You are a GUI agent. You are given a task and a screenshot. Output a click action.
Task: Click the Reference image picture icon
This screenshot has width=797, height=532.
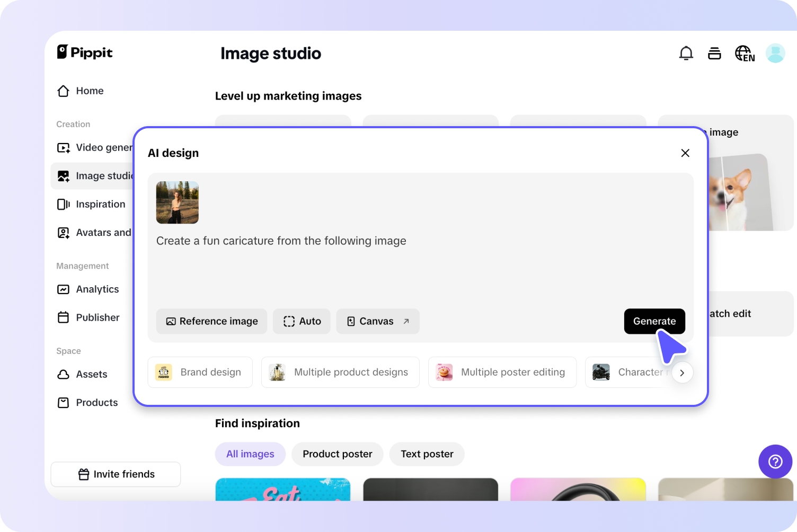[171, 322]
